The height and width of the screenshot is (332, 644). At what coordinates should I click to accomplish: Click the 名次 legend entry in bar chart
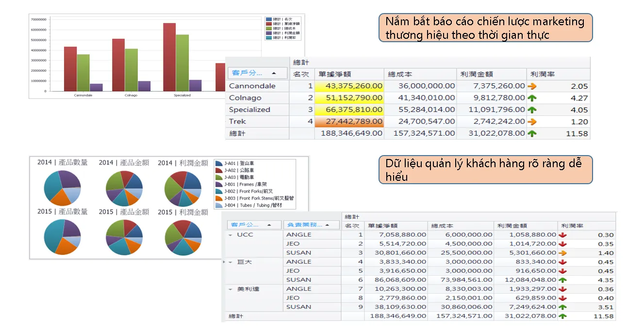[280, 19]
